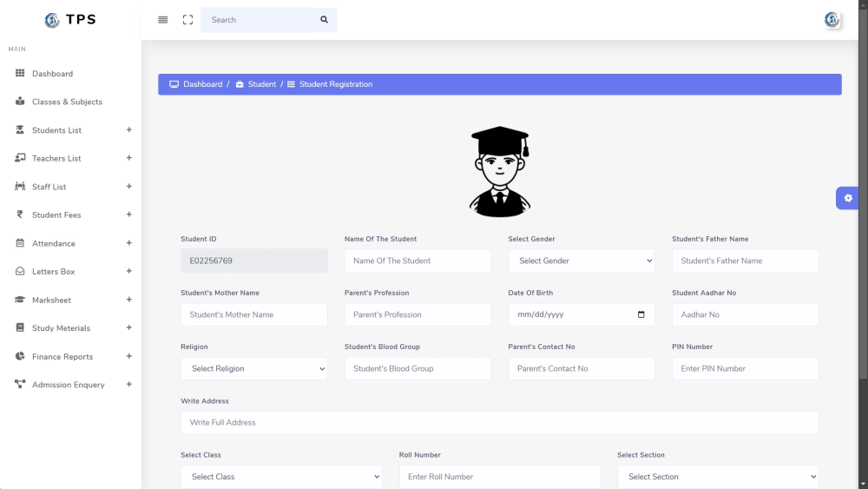This screenshot has height=489, width=868.
Task: Click the Marksheet graduation cap icon
Action: (20, 300)
